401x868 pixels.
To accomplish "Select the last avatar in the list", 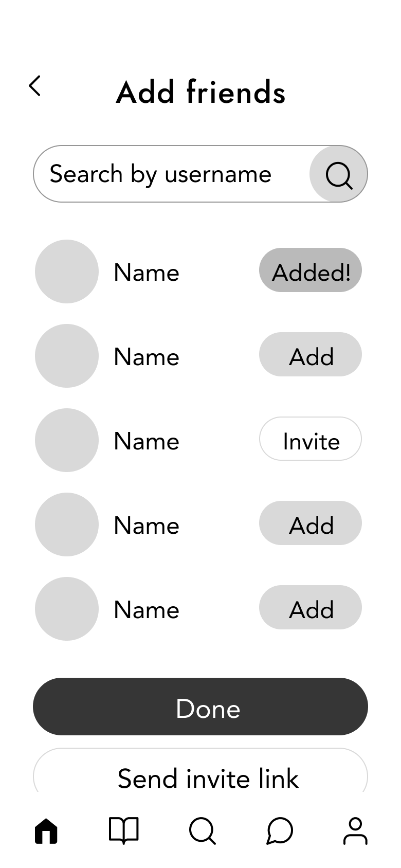I will tap(66, 609).
